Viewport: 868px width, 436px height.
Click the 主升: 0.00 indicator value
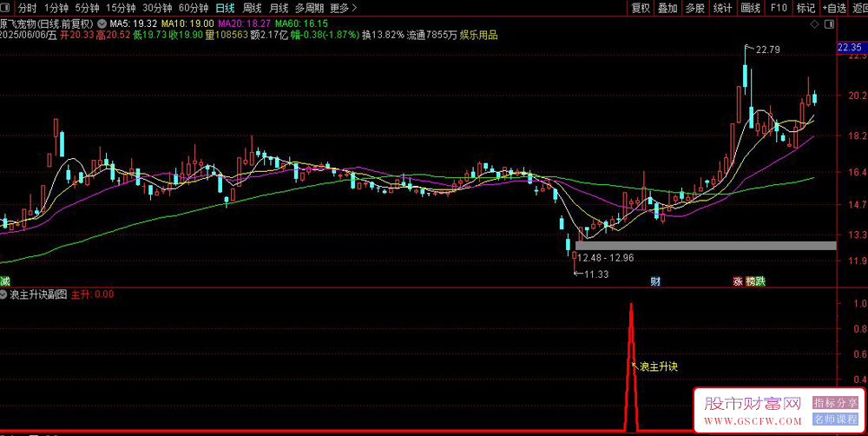tap(93, 294)
